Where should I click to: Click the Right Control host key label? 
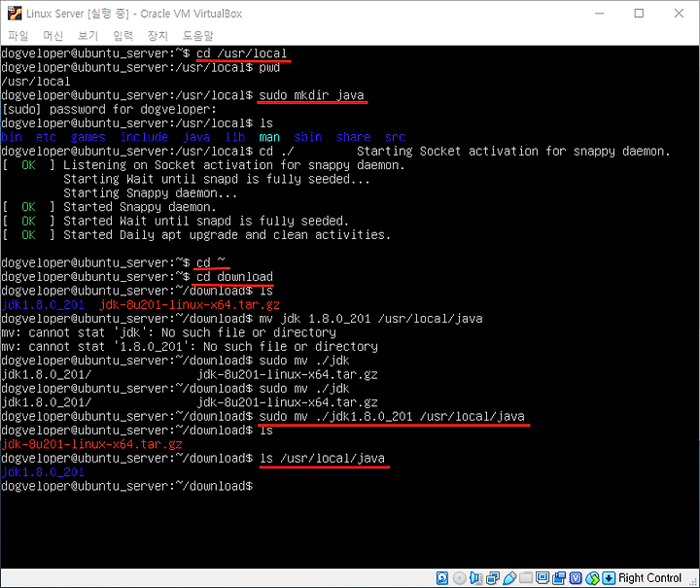650,578
